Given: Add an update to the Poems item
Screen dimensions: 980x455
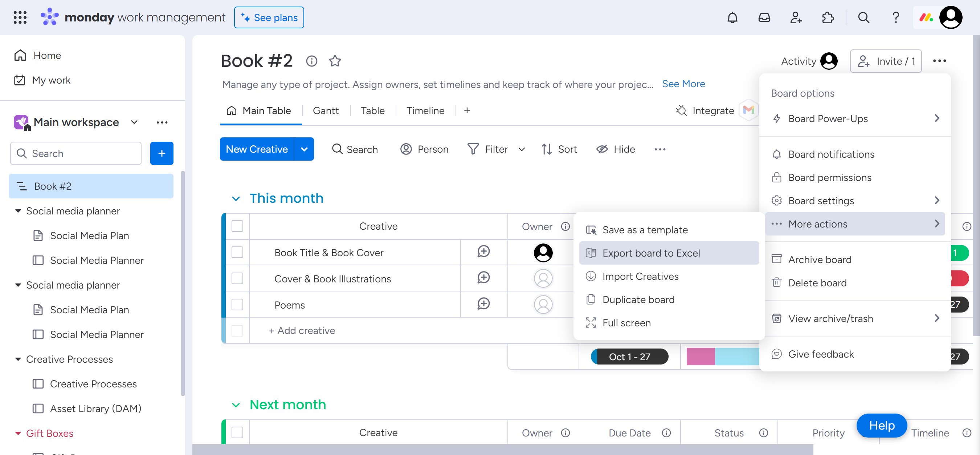Looking at the screenshot, I should coord(483,304).
